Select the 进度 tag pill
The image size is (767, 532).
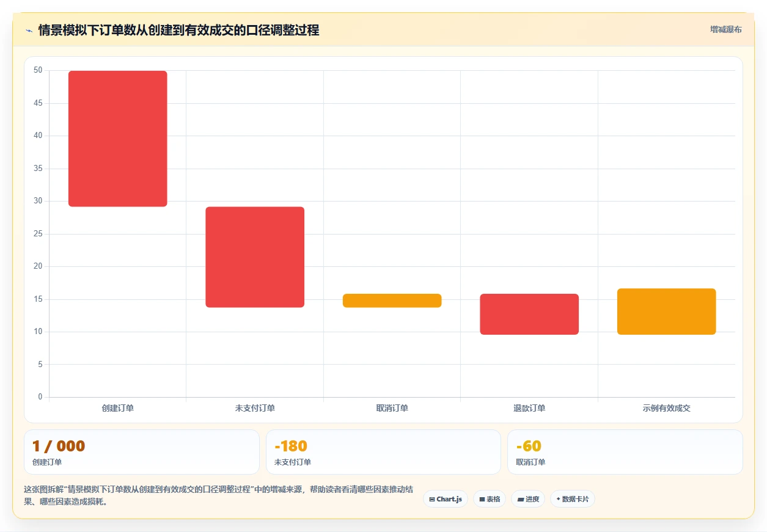click(x=528, y=499)
